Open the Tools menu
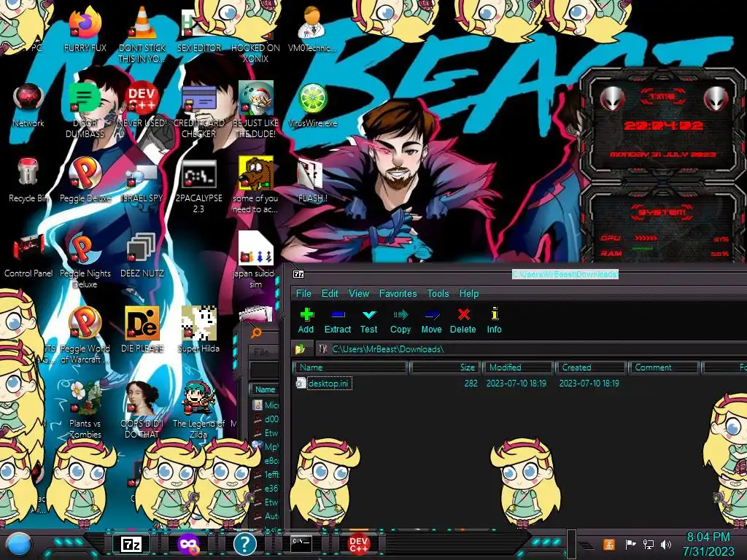Viewport: 747px width, 560px height. click(438, 293)
